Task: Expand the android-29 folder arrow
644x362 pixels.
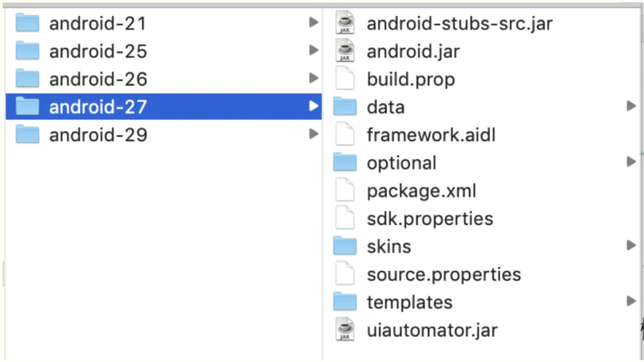Action: (x=313, y=134)
